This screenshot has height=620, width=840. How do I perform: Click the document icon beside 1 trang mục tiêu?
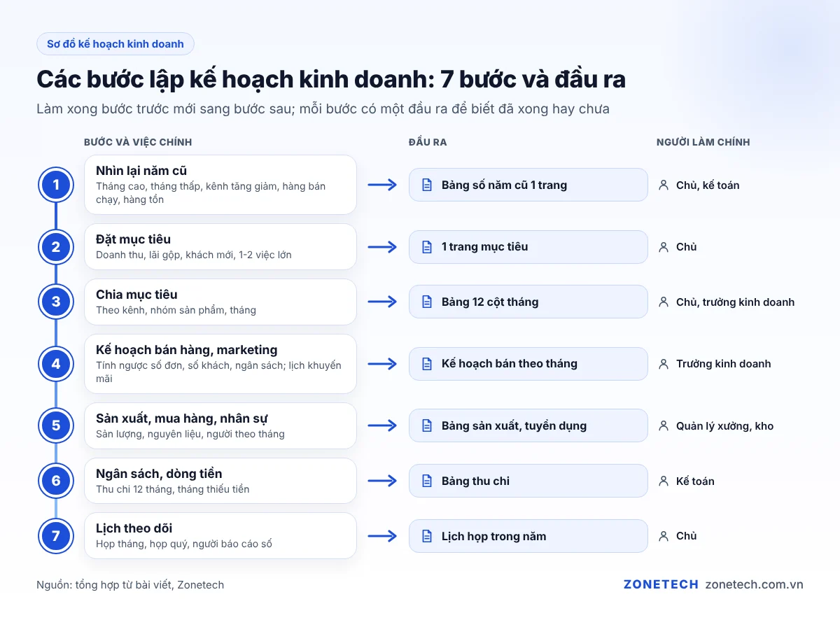coord(426,247)
